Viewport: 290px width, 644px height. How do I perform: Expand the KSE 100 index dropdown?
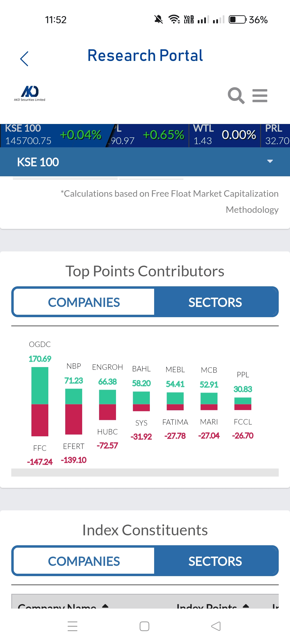point(270,162)
